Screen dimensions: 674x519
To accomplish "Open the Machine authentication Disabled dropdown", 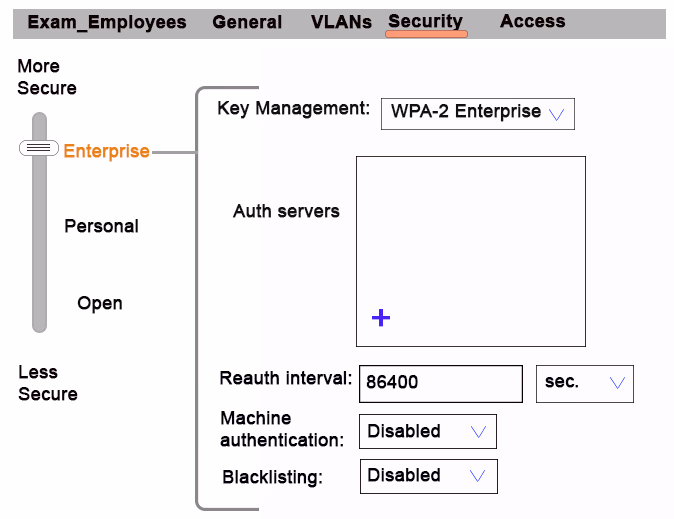I will (428, 431).
